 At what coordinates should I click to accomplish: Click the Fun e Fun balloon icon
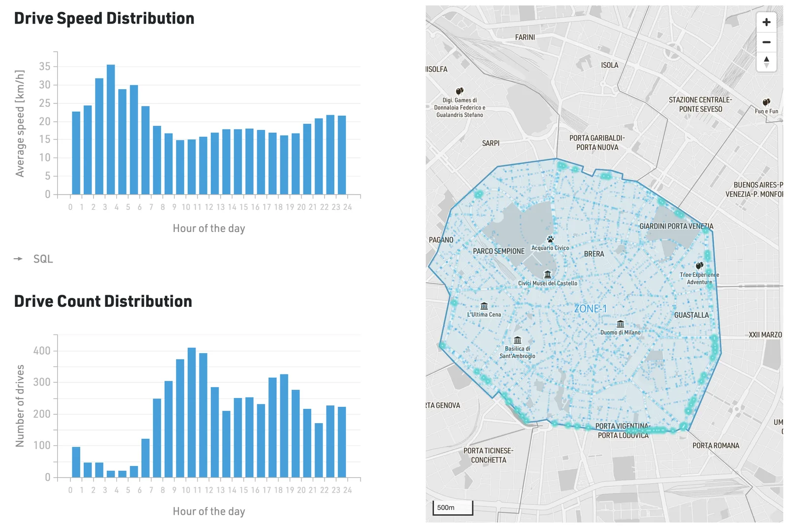(x=766, y=102)
